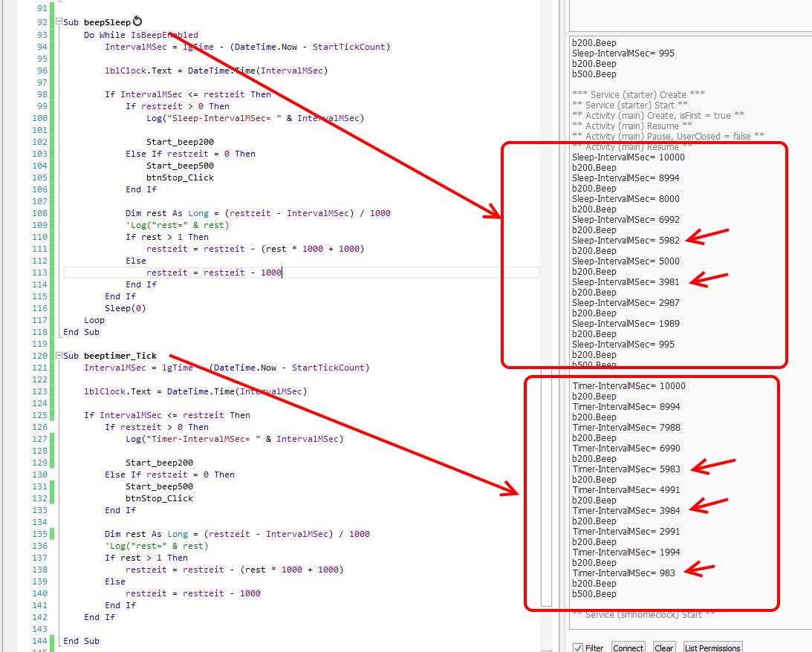
Task: Click log line 'Activity (main) Pause, UserClosed = false'
Action: [x=669, y=136]
